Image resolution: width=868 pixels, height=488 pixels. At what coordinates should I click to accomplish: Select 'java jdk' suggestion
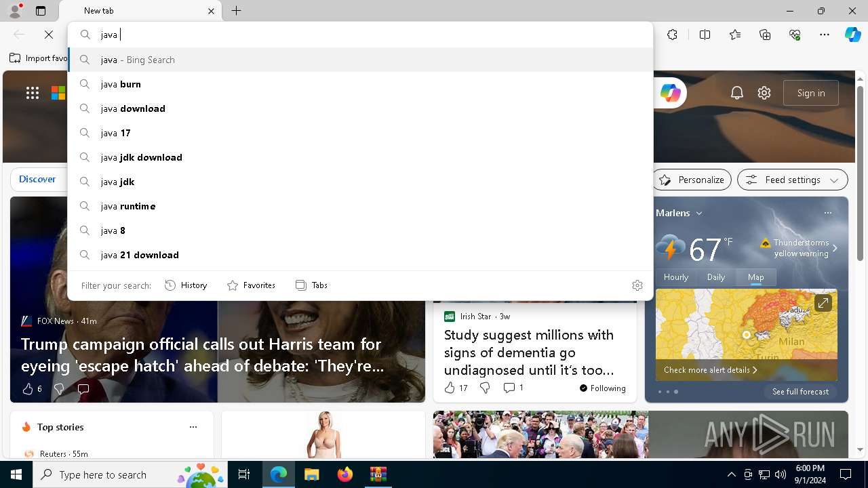point(361,182)
